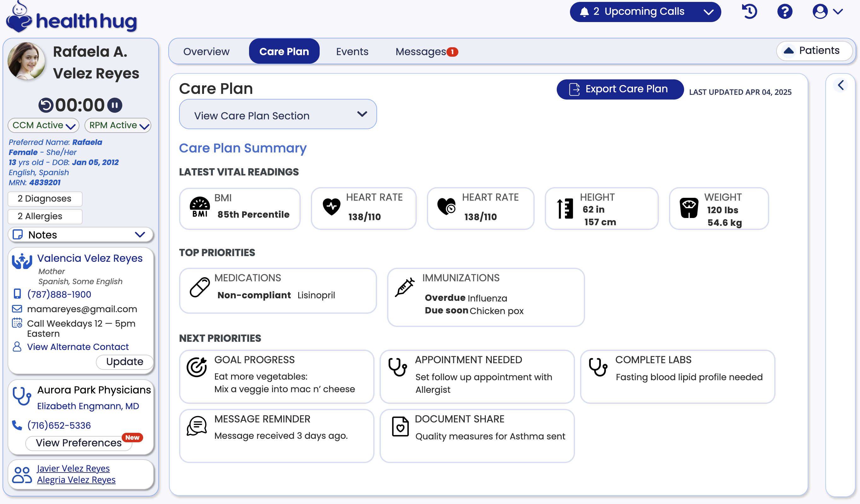Open View Alternate Contact link
The height and width of the screenshot is (504, 860).
[x=78, y=346]
